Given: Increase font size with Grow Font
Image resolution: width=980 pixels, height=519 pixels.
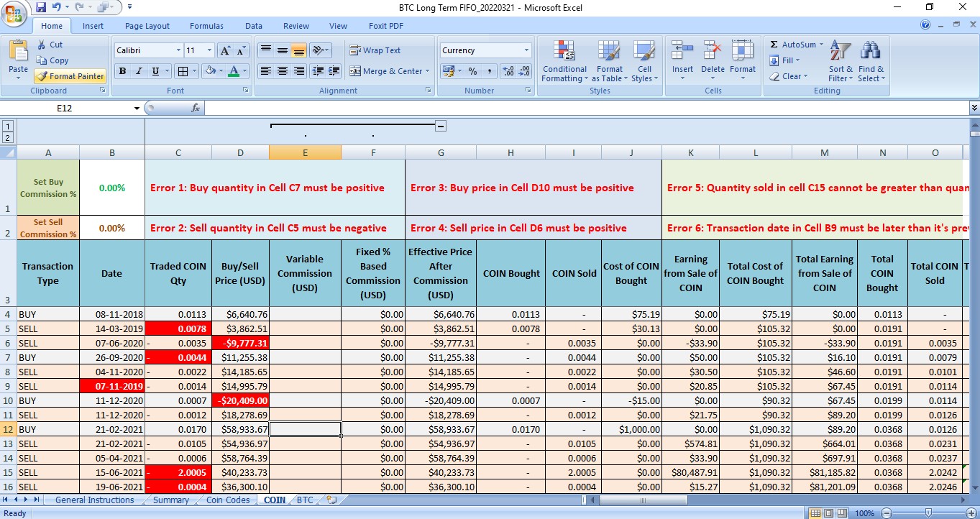Looking at the screenshot, I should click(225, 50).
